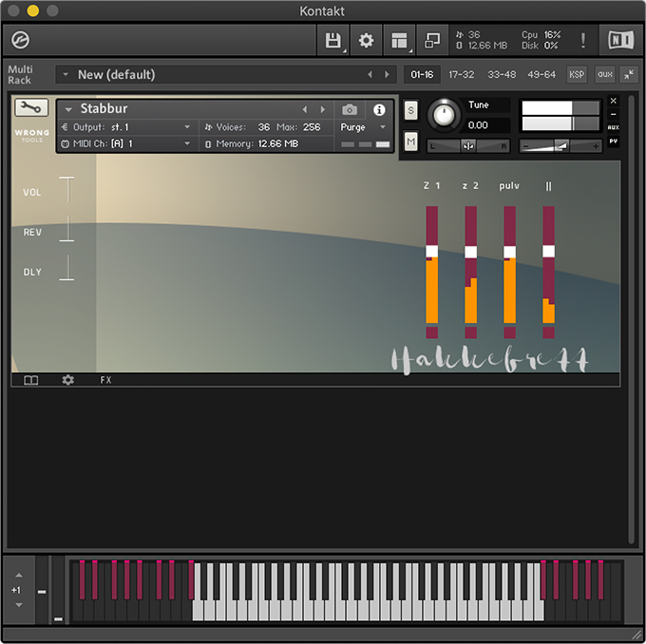
Task: Click the rack minimize arrows icon
Action: [x=629, y=75]
